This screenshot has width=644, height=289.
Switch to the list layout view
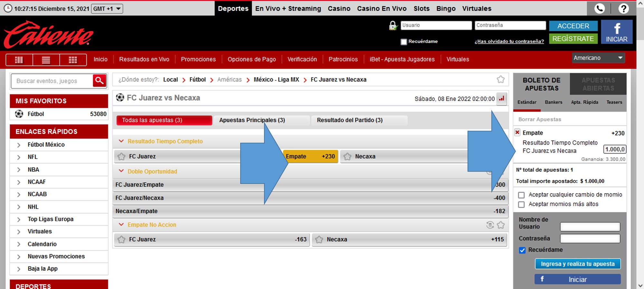(46, 60)
